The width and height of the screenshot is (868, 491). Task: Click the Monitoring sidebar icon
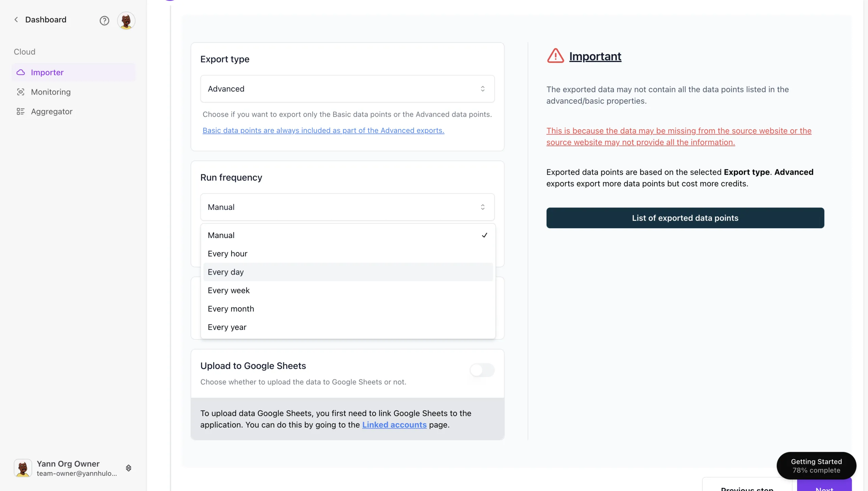pos(21,92)
